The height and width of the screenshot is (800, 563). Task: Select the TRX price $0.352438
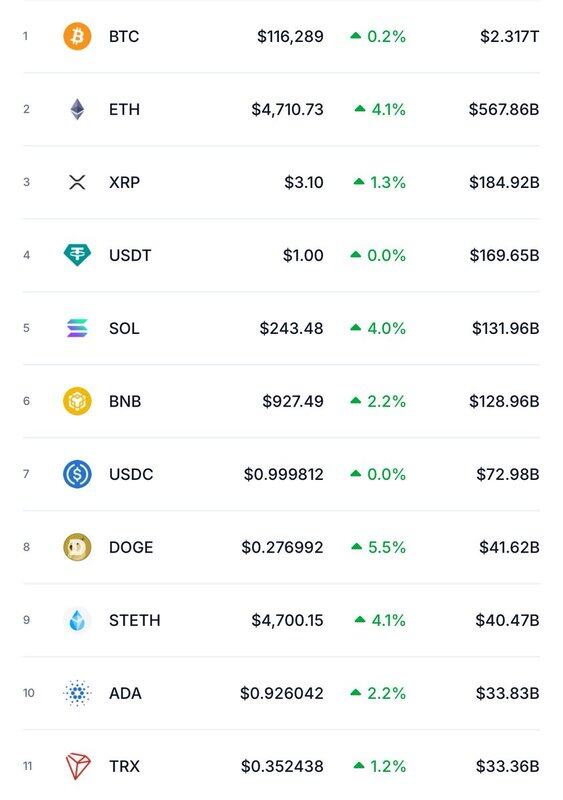tap(282, 766)
